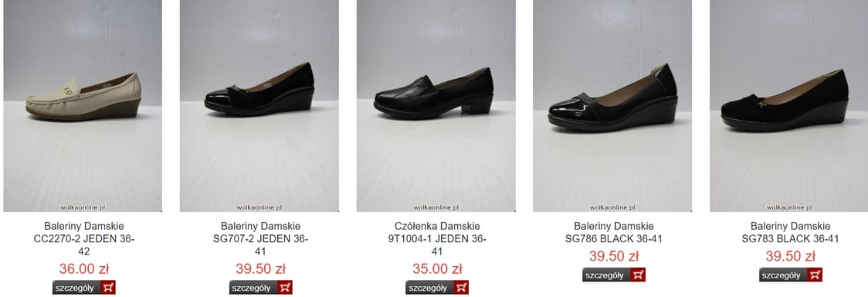This screenshot has height=297, width=868.
Task: Open szczegóły for the 35.00 zł Czółenka
Action: [430, 288]
